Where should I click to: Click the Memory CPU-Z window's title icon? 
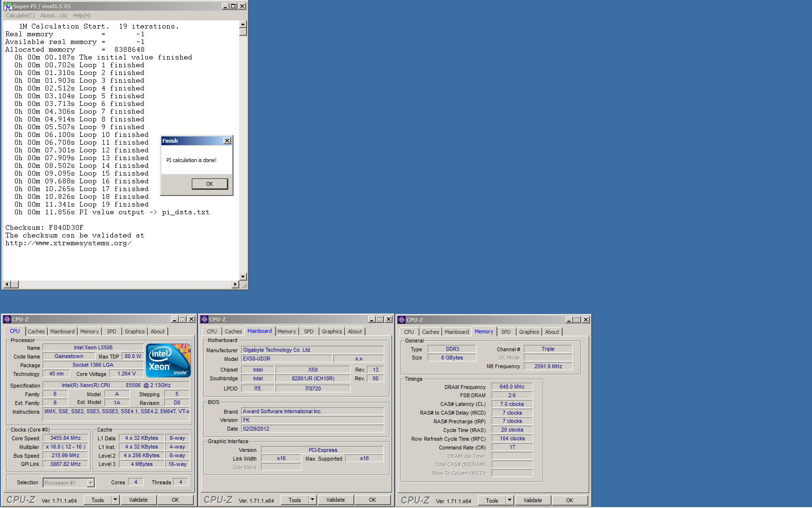[401, 320]
